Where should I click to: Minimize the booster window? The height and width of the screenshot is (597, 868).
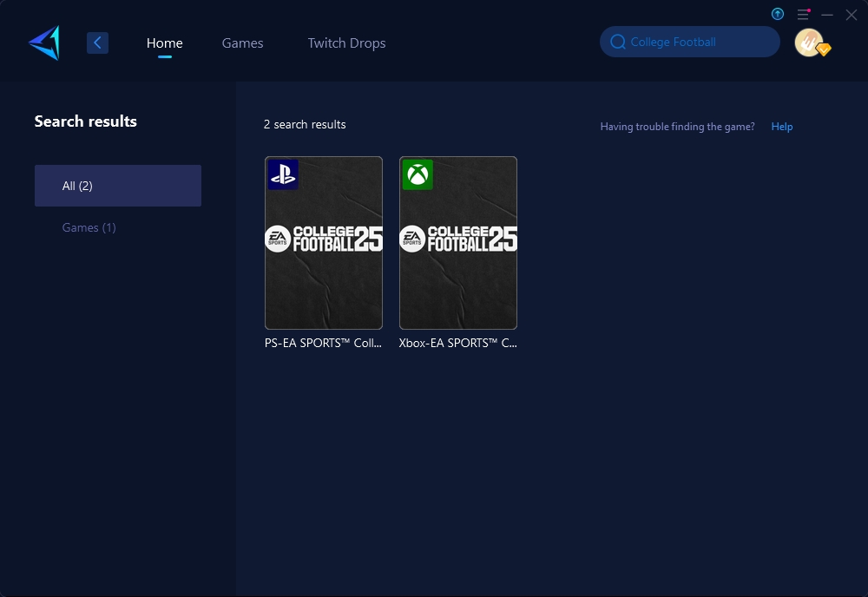click(x=827, y=15)
